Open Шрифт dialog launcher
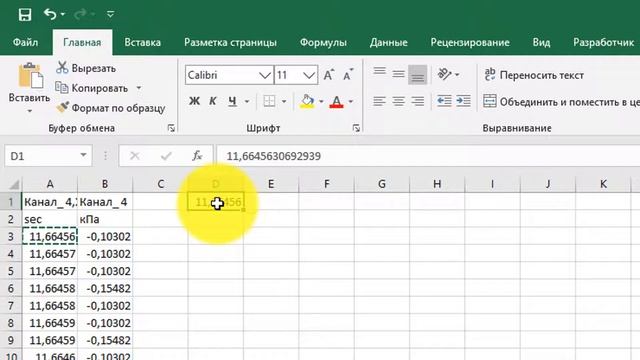This screenshot has height=360, width=640. (x=356, y=128)
